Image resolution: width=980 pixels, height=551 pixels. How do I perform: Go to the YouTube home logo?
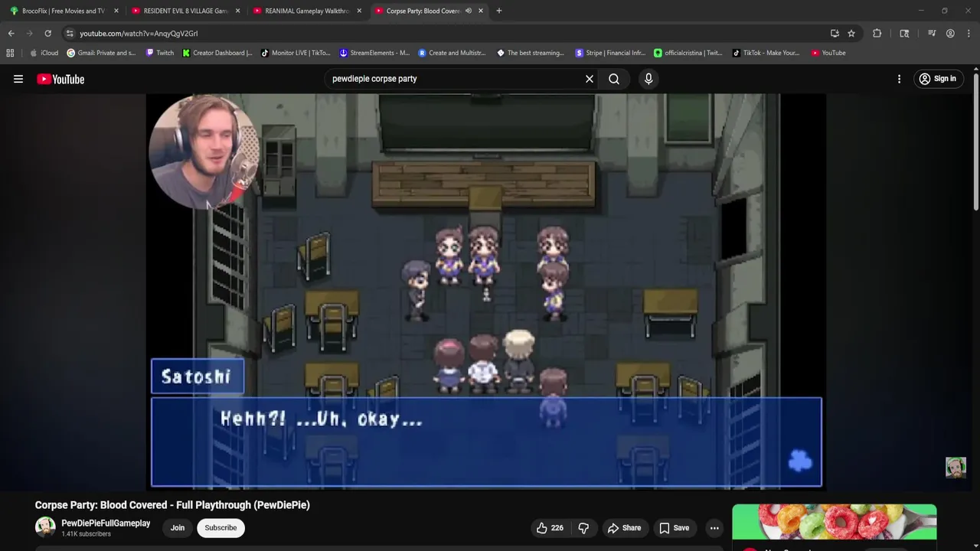point(60,79)
